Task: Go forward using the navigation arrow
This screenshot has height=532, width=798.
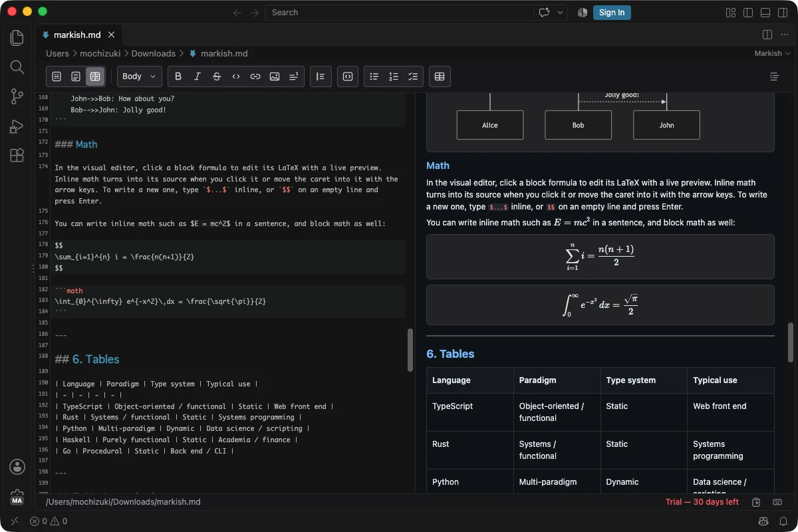Action: (255, 12)
